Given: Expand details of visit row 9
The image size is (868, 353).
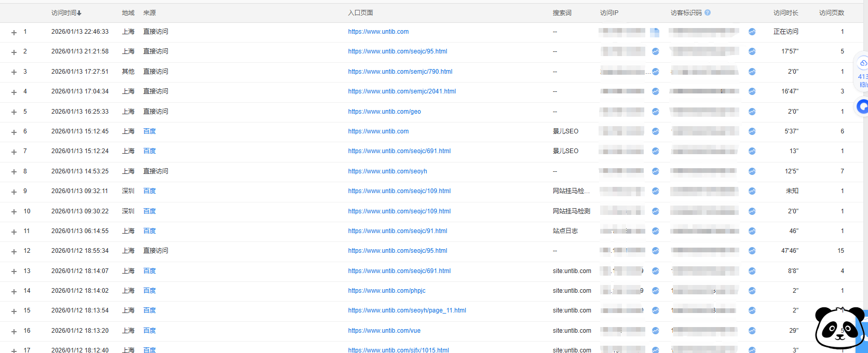Looking at the screenshot, I should 14,192.
